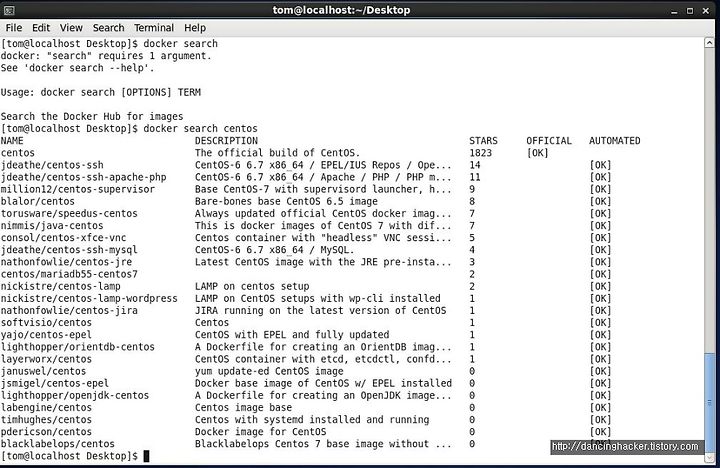Click the 'jsmigel/centos-epel' image name

click(x=55, y=383)
